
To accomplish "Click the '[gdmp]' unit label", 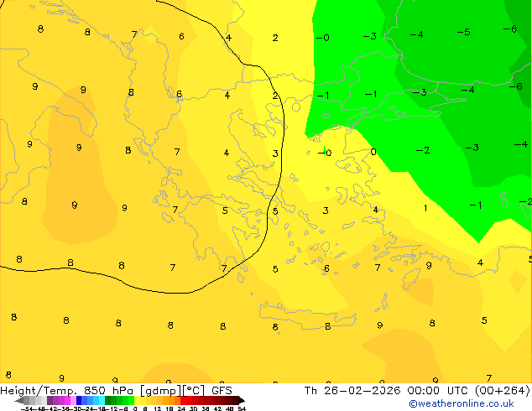I will click(160, 391).
